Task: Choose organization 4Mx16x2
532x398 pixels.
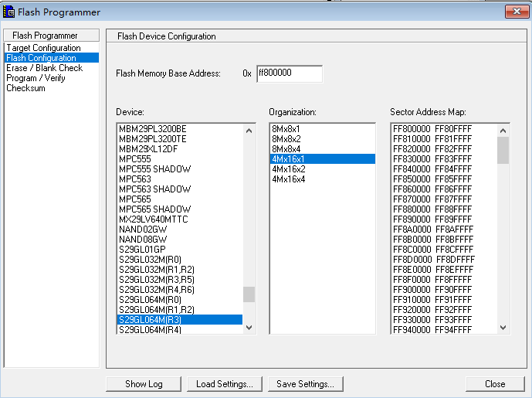Action: [323, 169]
